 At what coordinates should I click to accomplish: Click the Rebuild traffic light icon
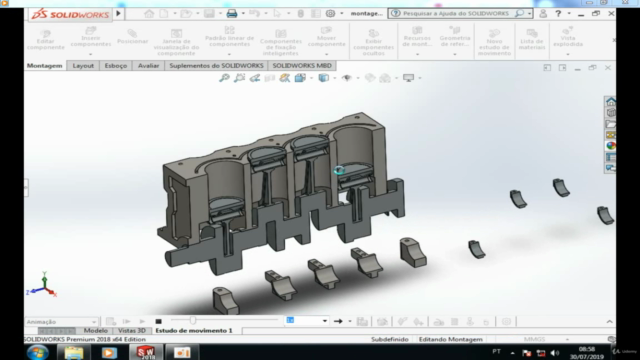(300, 13)
